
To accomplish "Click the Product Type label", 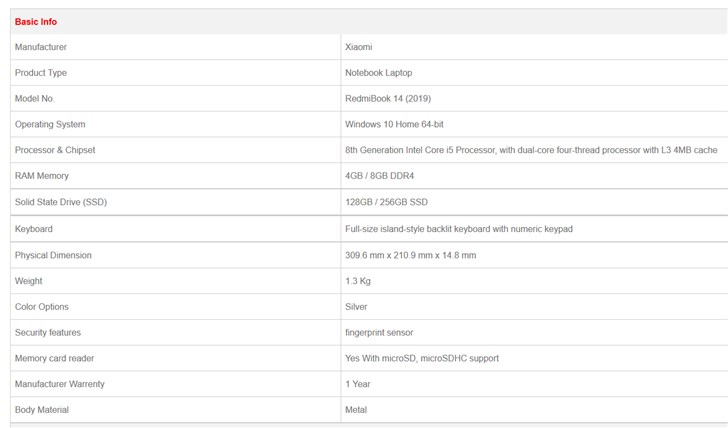I will click(41, 73).
